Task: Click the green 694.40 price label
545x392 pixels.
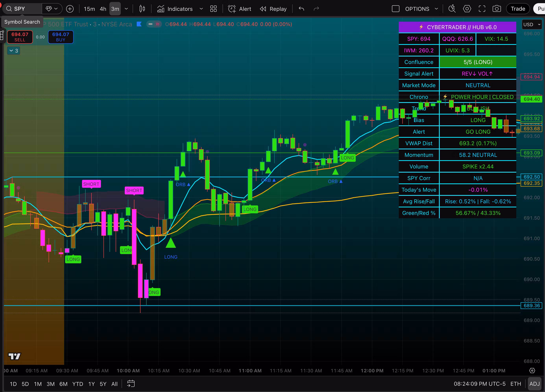Action: pos(532,99)
